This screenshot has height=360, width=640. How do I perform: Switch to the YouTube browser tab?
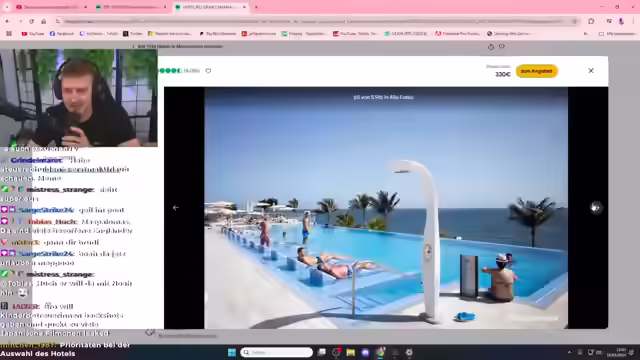click(x=51, y=7)
